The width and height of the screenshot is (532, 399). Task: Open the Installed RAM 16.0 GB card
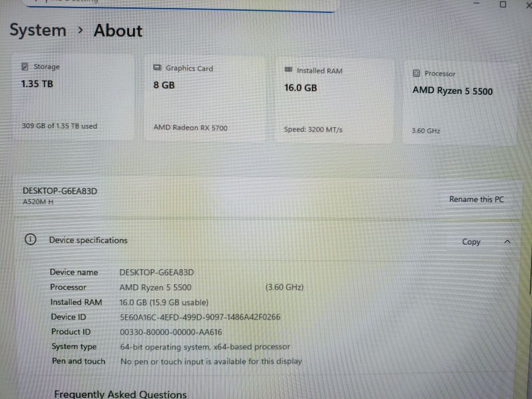click(x=335, y=100)
